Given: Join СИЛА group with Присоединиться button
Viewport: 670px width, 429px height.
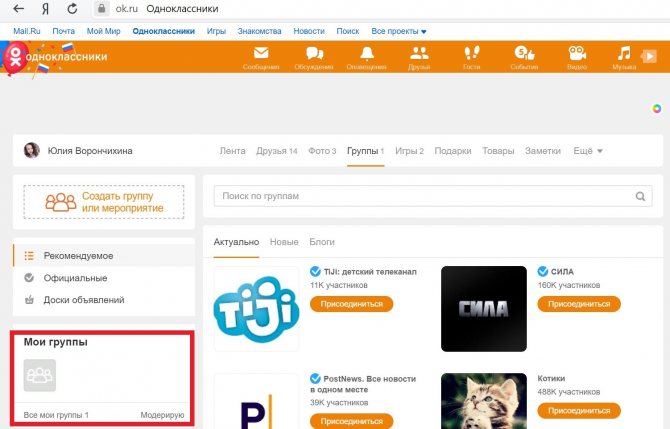Looking at the screenshot, I should click(579, 304).
